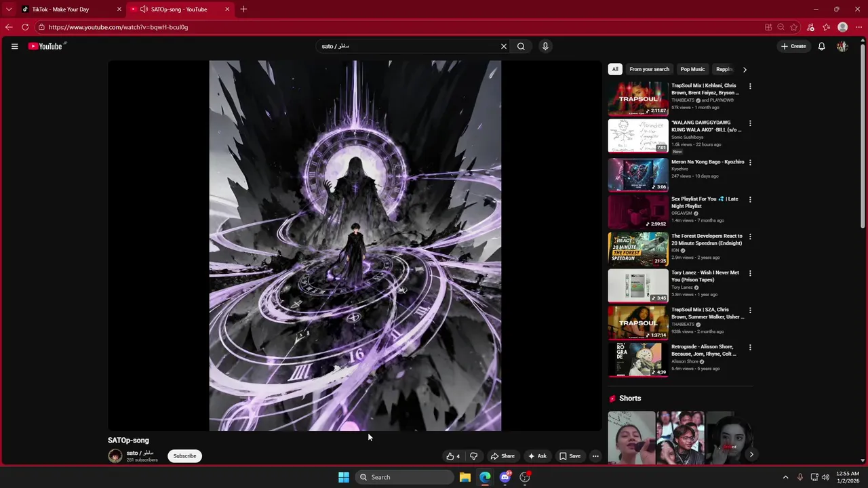Open Retrograde - Alisson Shore video title
This screenshot has height=488, width=868.
tap(704, 350)
